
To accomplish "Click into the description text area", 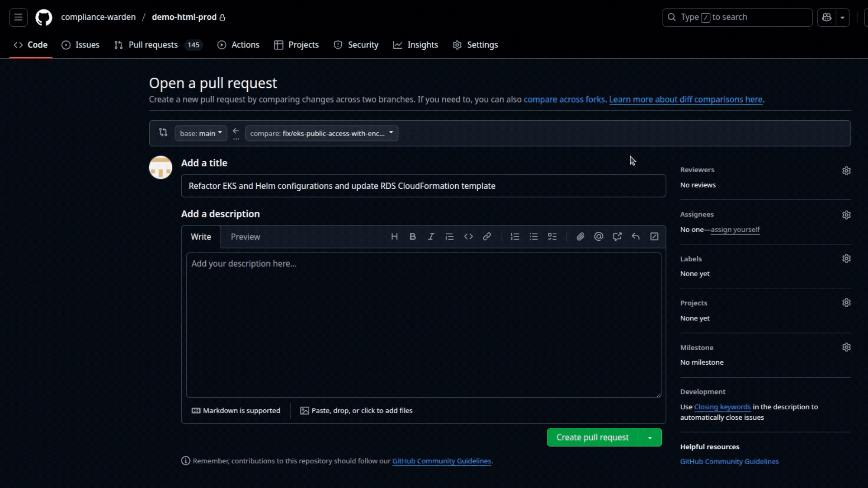I will tap(424, 325).
